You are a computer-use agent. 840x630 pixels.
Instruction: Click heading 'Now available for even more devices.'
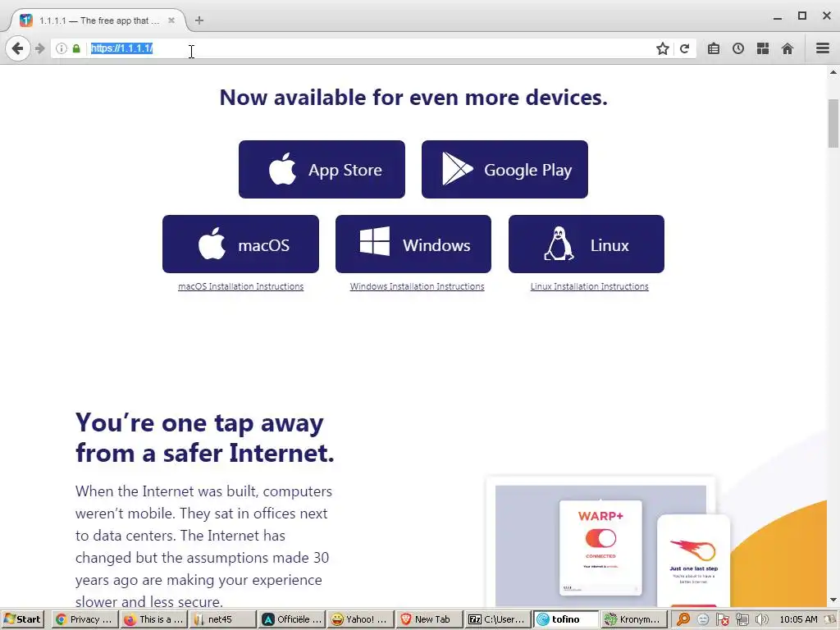[x=413, y=98]
